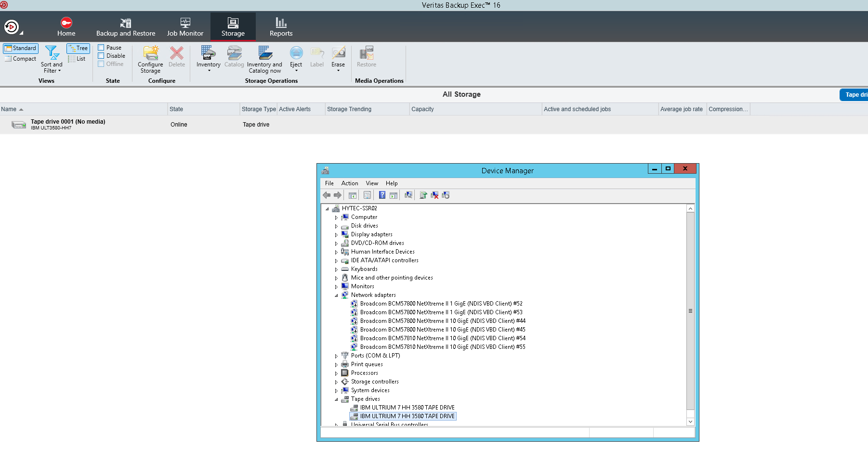Click the Label media icon
Viewport: 868px width, 473px height.
click(x=317, y=53)
